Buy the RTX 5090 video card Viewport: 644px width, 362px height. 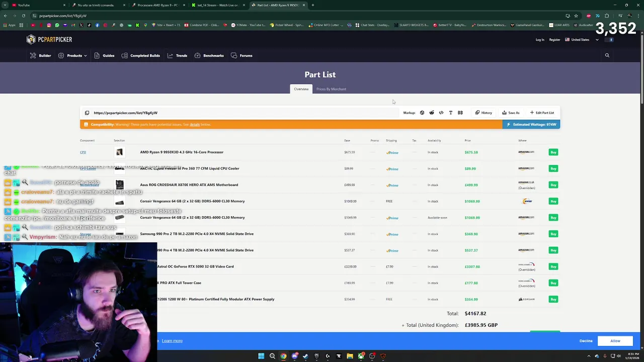point(553,266)
